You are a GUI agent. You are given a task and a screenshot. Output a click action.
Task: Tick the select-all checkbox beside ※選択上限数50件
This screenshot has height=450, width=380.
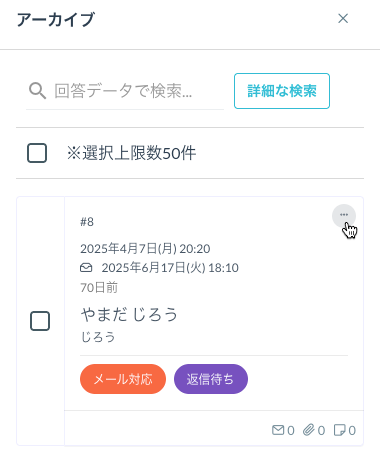[x=37, y=153]
